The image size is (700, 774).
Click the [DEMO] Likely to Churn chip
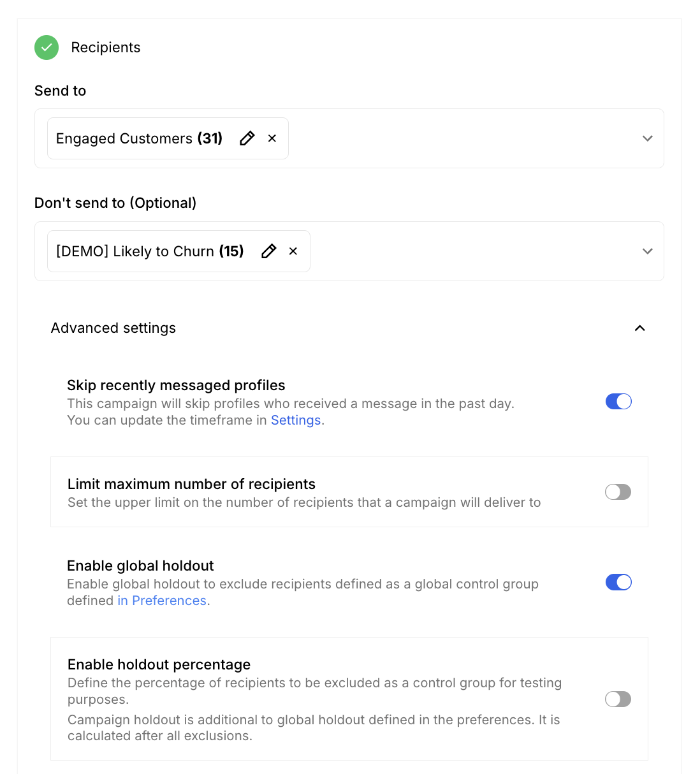(x=150, y=251)
